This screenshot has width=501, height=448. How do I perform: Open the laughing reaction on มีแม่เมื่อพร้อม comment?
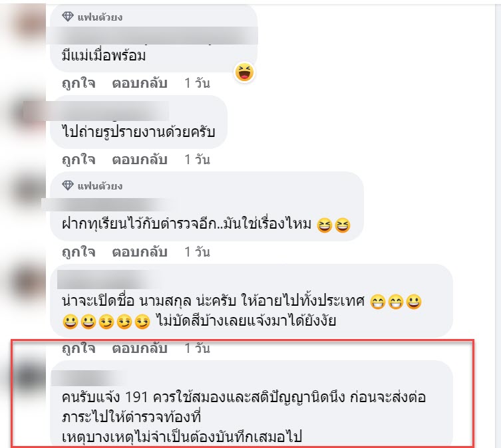tap(244, 72)
